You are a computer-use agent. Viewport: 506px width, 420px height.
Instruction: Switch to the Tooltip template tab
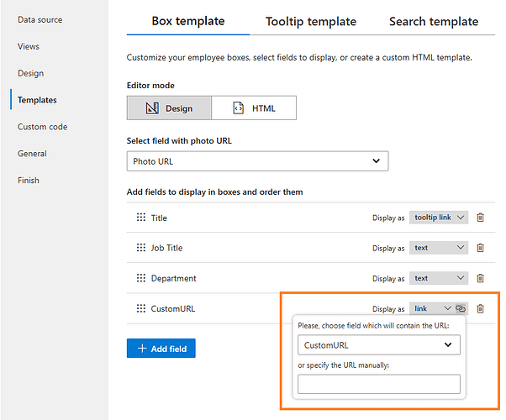(x=311, y=22)
